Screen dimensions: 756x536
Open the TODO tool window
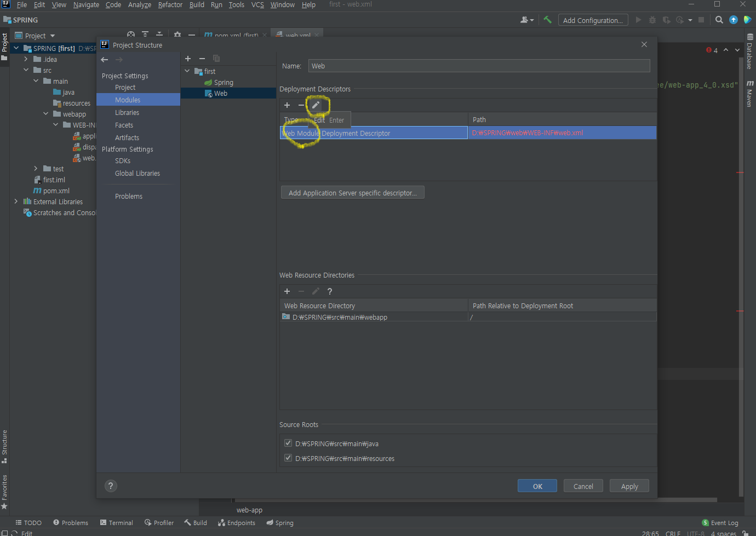28,523
